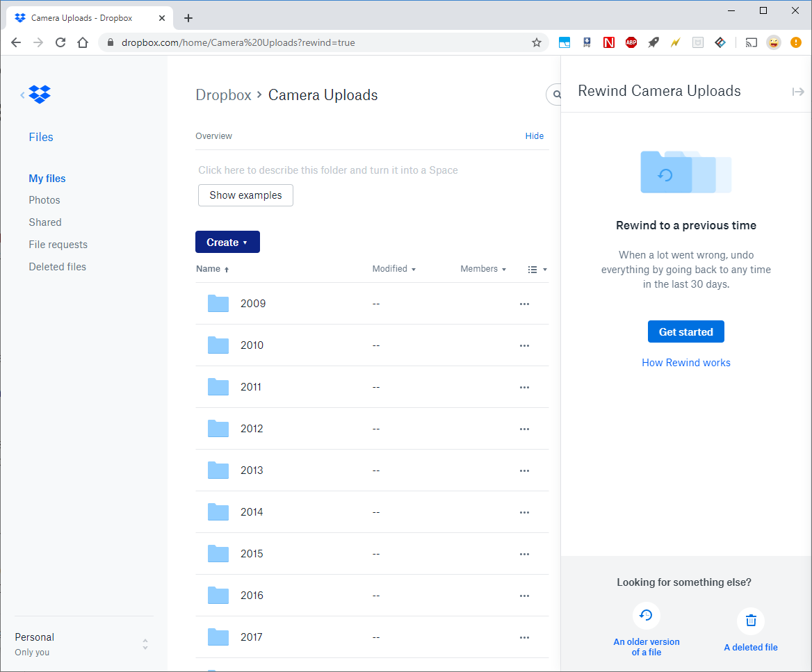Viewport: 812px width, 672px height.
Task: Open the Chrome home page button
Action: click(83, 42)
